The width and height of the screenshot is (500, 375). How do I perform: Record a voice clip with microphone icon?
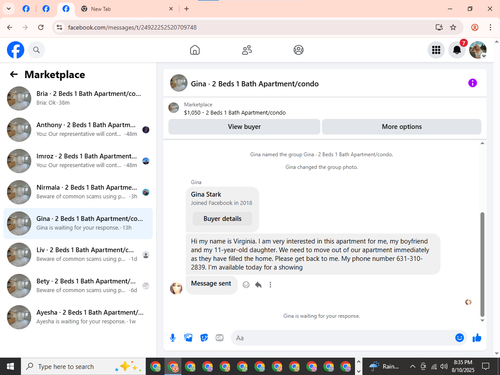point(173,338)
